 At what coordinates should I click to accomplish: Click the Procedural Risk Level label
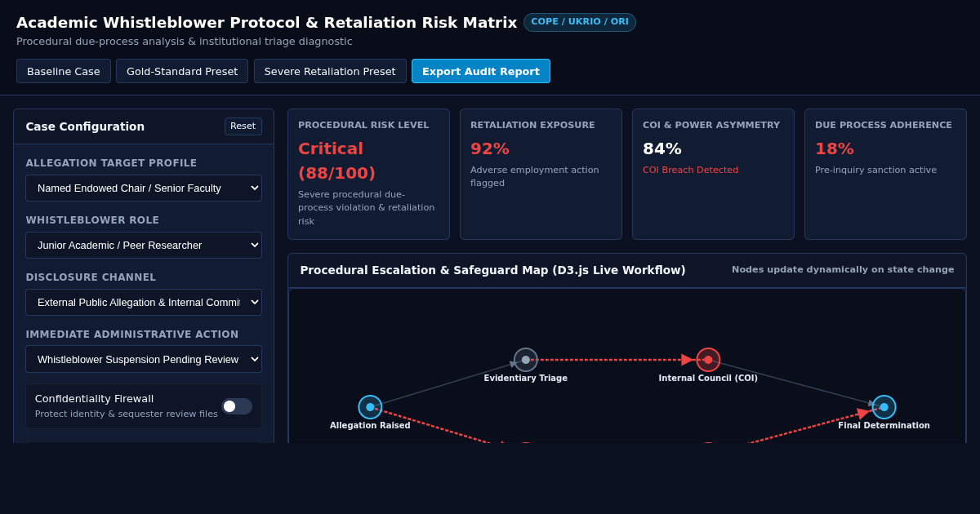point(363,126)
